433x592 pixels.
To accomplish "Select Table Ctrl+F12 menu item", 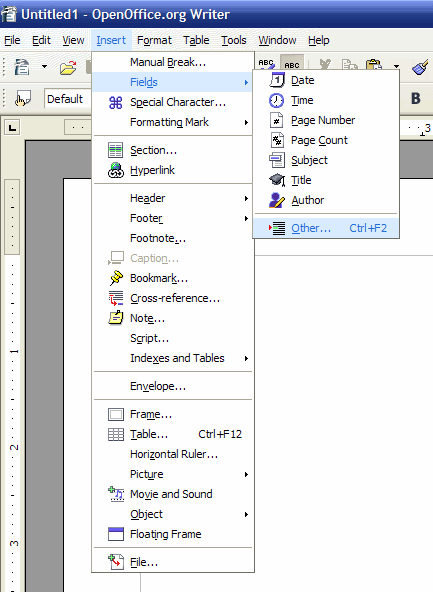I will pos(173,434).
